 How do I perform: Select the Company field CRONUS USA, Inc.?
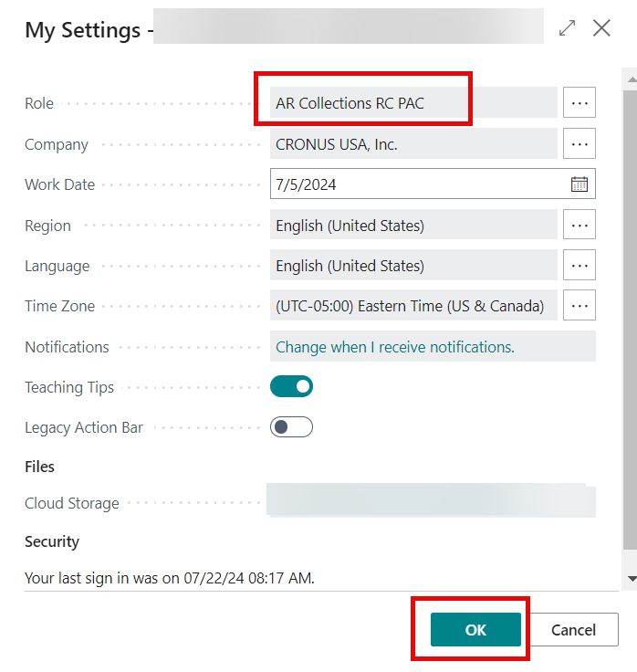pyautogui.click(x=413, y=143)
